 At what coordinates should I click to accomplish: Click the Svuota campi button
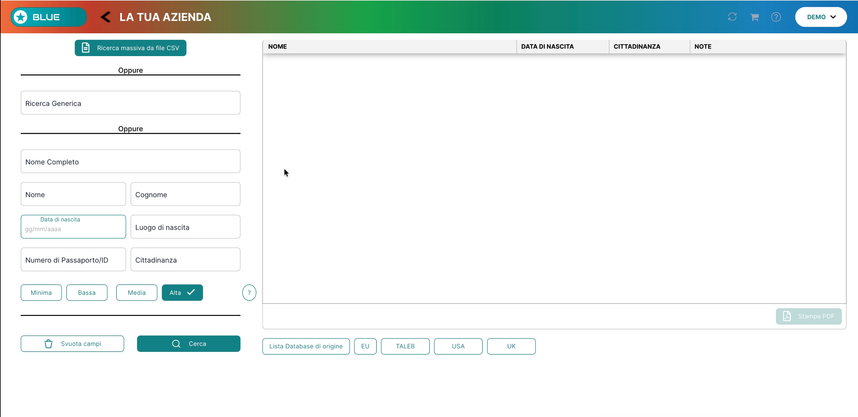point(72,344)
